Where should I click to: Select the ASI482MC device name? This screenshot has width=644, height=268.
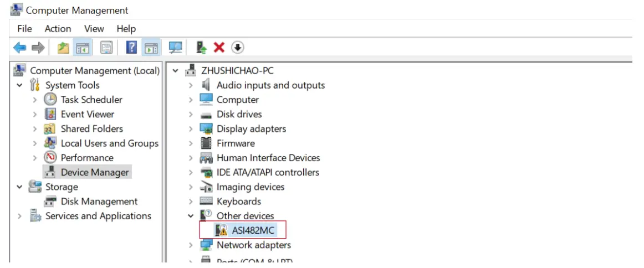[253, 230]
